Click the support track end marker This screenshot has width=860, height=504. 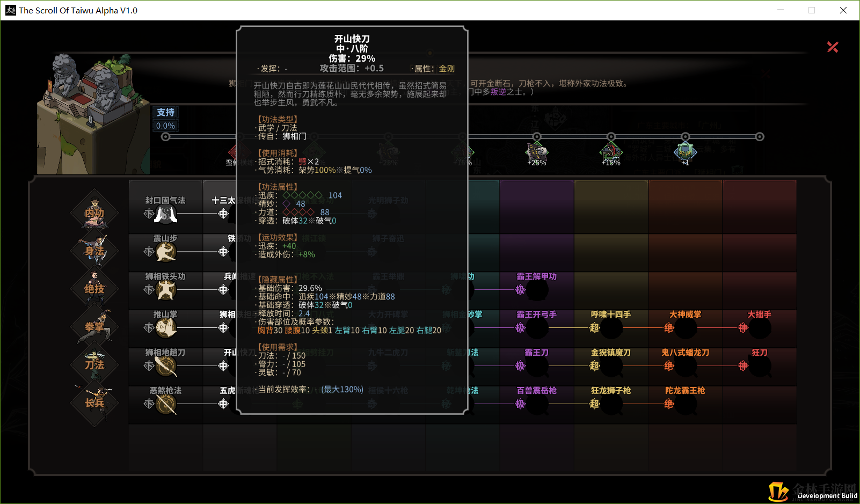tap(760, 137)
